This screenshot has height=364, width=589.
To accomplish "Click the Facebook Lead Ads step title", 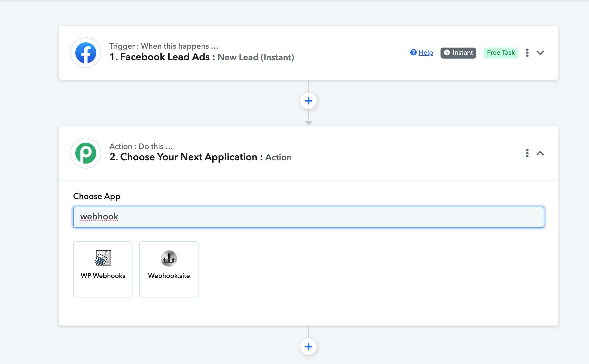I will pos(202,57).
